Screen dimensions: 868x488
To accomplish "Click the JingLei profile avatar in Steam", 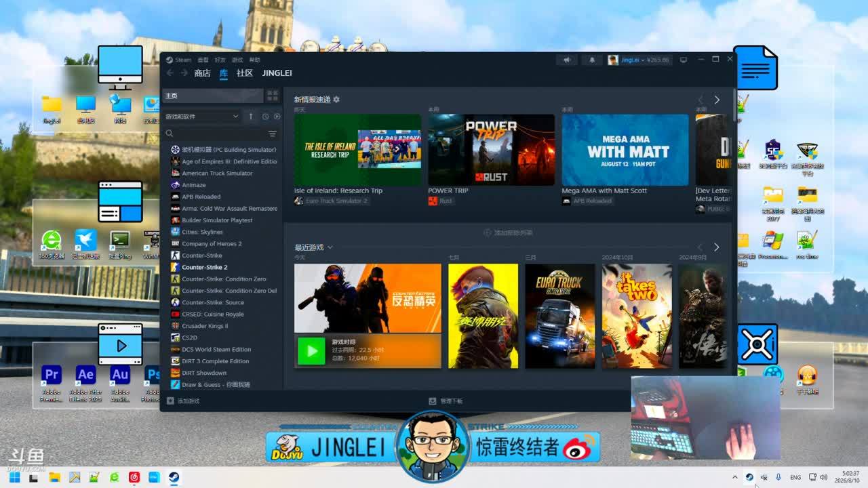I will pyautogui.click(x=613, y=60).
